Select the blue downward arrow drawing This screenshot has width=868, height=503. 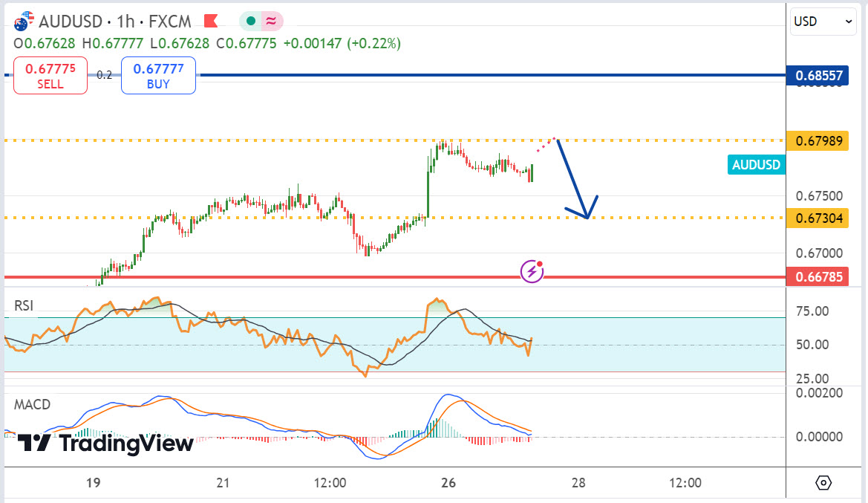point(574,180)
